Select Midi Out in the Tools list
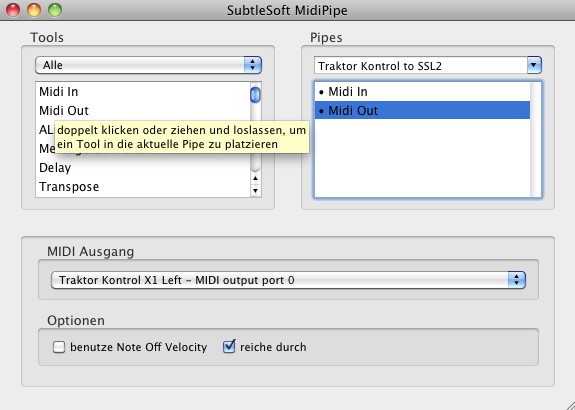575x410 pixels. (x=143, y=110)
